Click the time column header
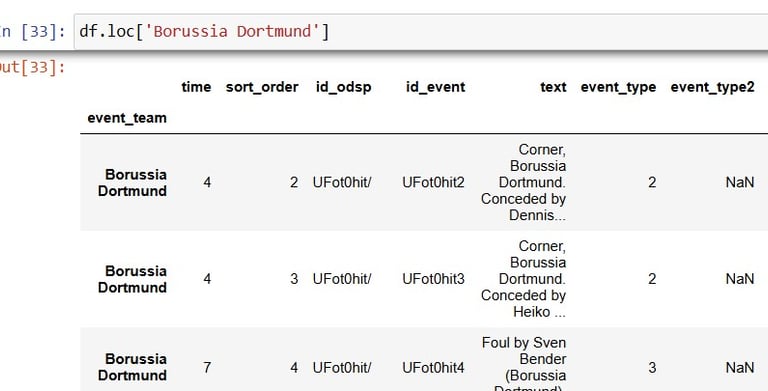Image resolution: width=768 pixels, height=391 pixels. 196,87
